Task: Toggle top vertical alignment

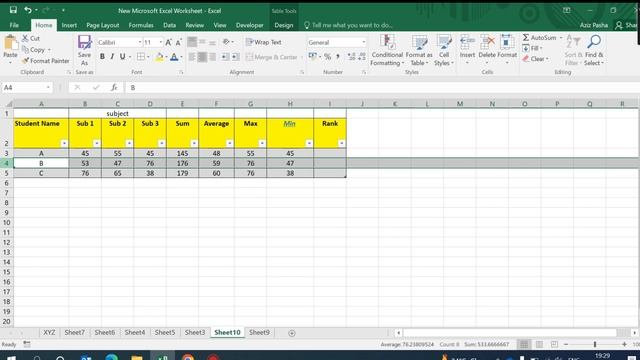Action: 192,42
